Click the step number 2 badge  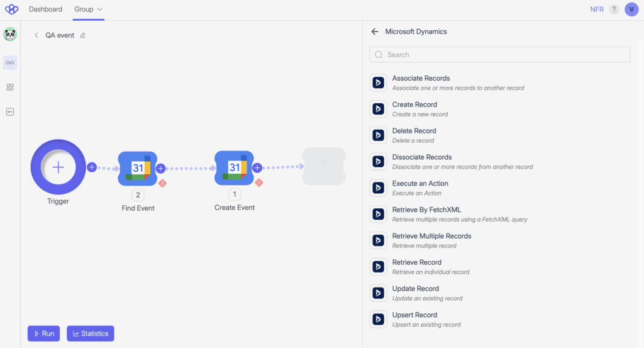point(138,194)
